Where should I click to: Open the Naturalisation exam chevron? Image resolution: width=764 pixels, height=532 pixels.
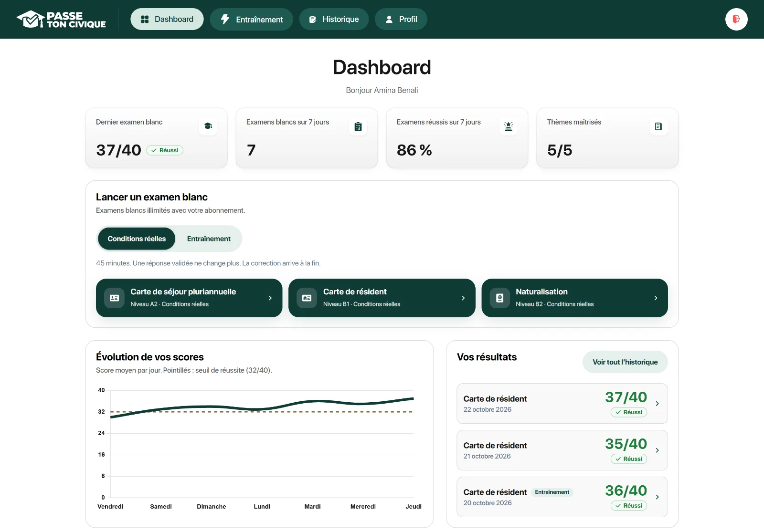(x=656, y=298)
